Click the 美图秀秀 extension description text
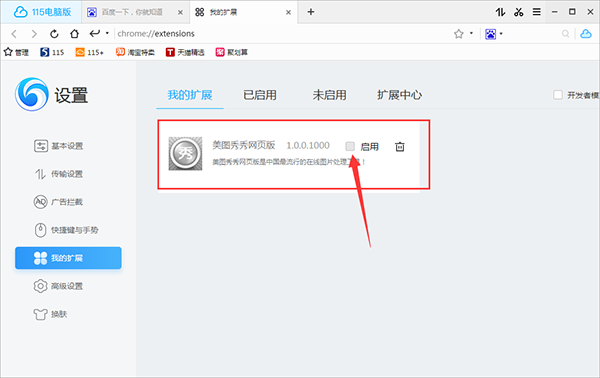The image size is (600, 378). coord(289,162)
